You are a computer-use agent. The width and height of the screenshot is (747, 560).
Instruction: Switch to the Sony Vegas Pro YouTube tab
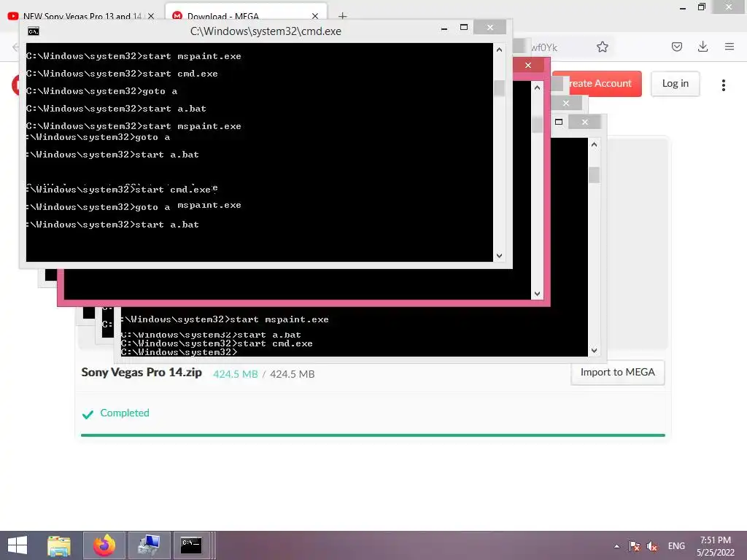[x=82, y=16]
